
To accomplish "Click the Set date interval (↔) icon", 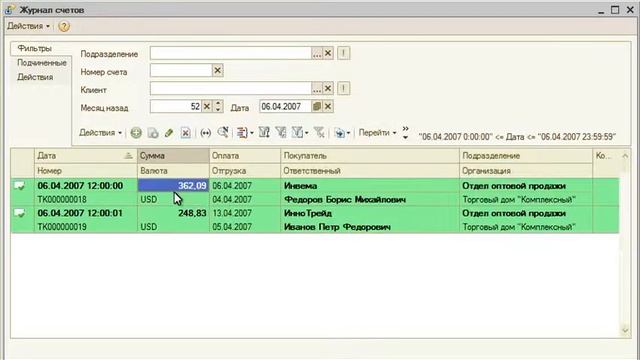I will (x=206, y=133).
